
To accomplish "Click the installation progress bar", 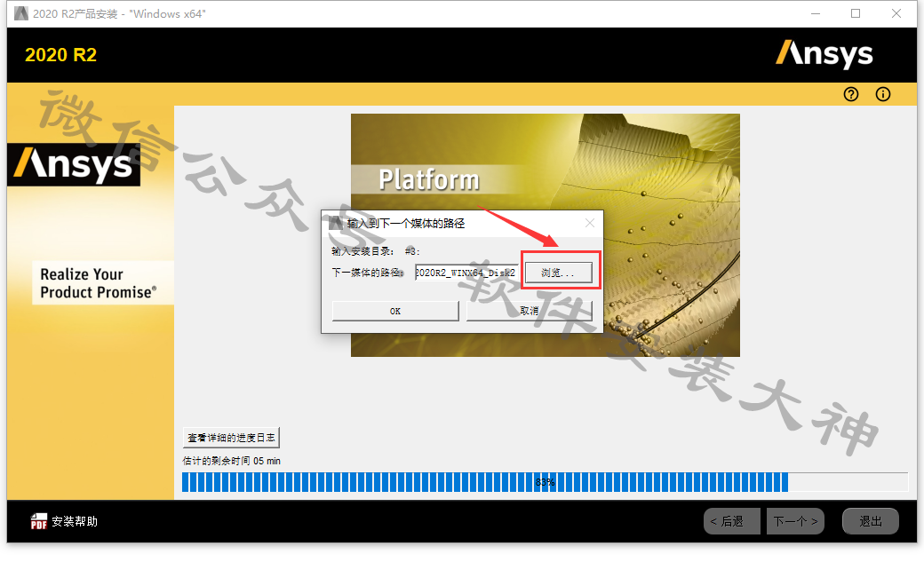I will pos(545,482).
